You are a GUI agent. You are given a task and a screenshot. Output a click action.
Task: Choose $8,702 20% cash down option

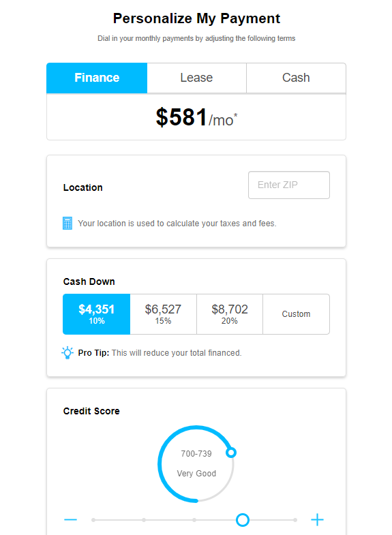pos(230,314)
